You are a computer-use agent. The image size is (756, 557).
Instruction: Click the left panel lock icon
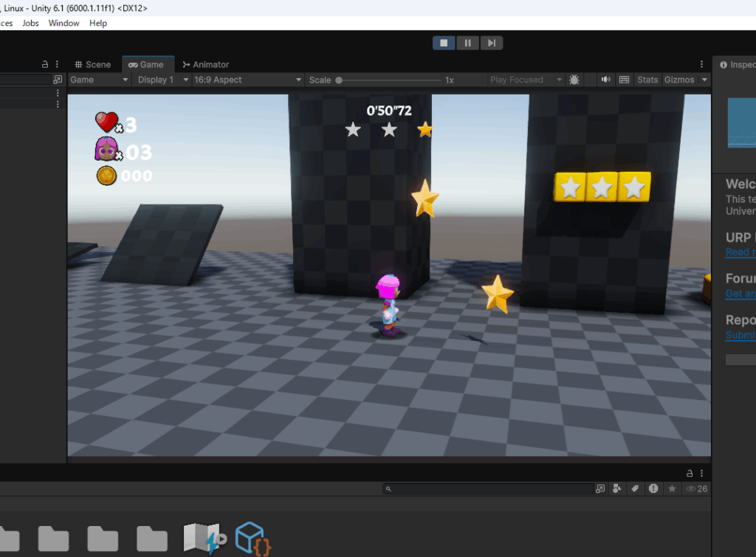(x=45, y=64)
